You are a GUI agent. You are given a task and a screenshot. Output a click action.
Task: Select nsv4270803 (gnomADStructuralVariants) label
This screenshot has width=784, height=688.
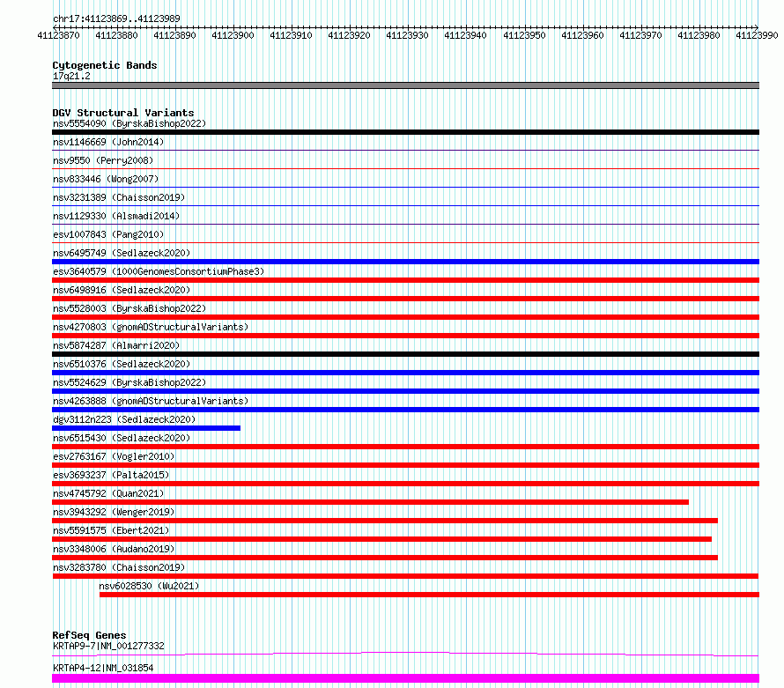[x=151, y=327]
